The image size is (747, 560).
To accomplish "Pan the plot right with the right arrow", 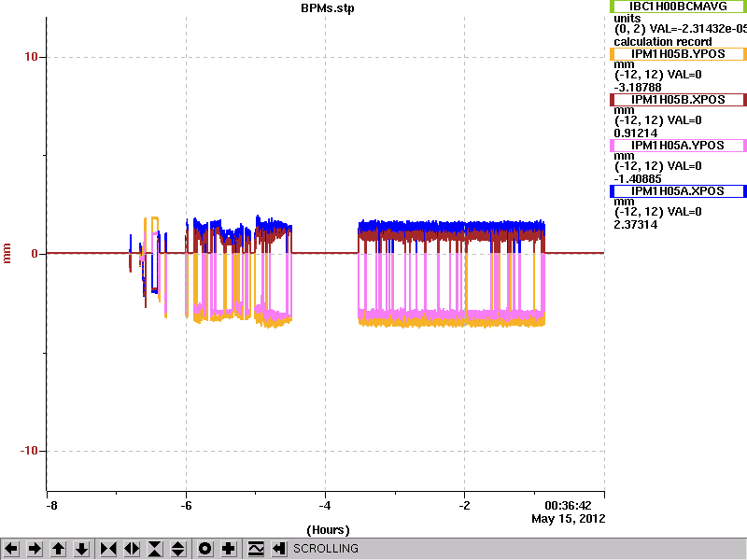I will coord(35,549).
